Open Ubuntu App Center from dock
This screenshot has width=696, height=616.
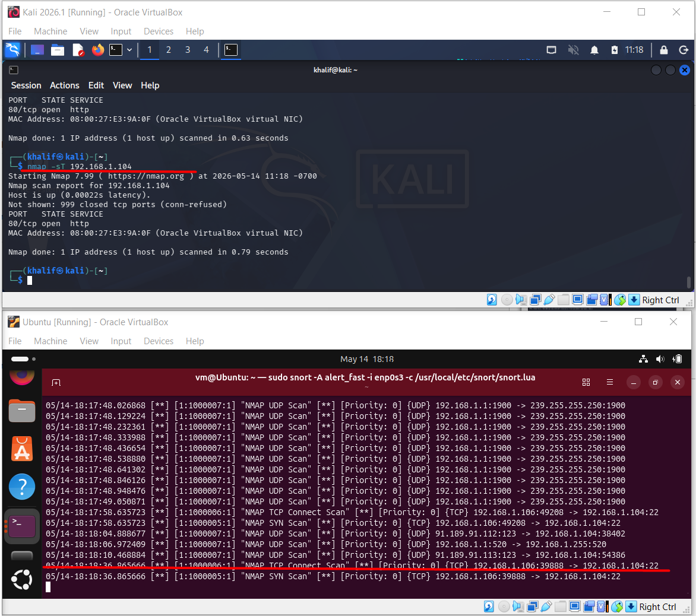22,449
